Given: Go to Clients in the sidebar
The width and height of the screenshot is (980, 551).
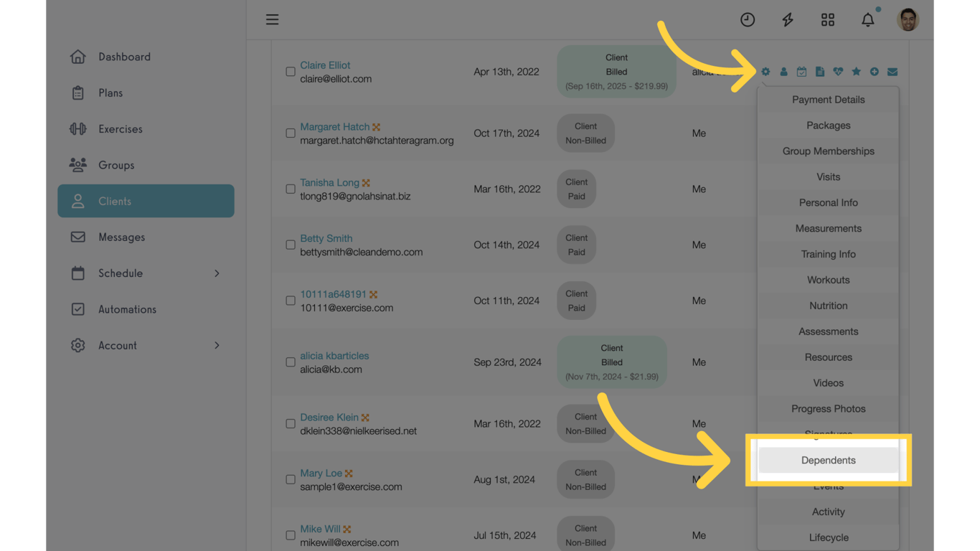Looking at the screenshot, I should (146, 201).
